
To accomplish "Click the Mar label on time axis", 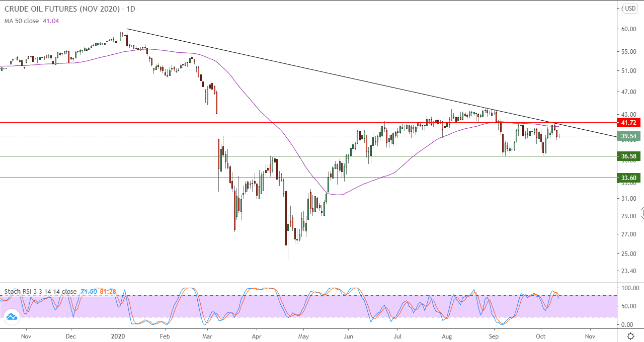I will coord(207,335).
